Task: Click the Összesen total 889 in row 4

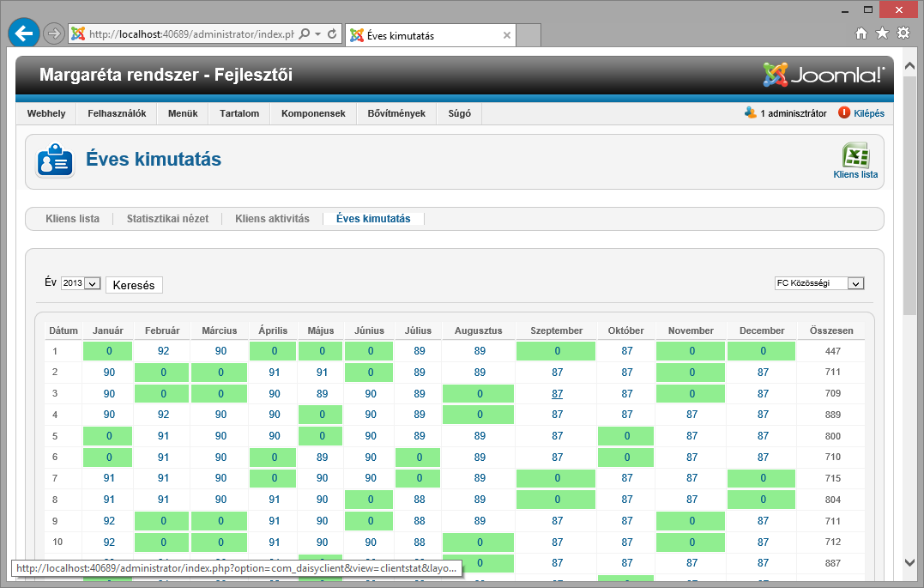Action: pos(833,415)
